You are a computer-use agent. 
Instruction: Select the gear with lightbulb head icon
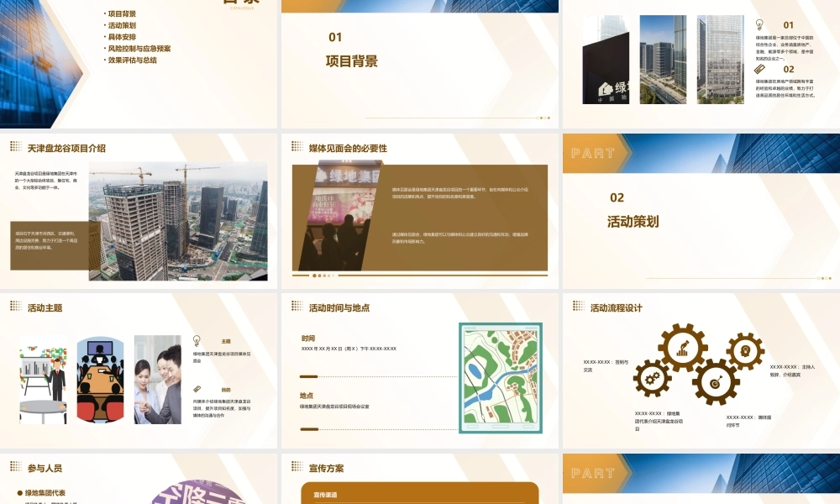click(x=745, y=351)
